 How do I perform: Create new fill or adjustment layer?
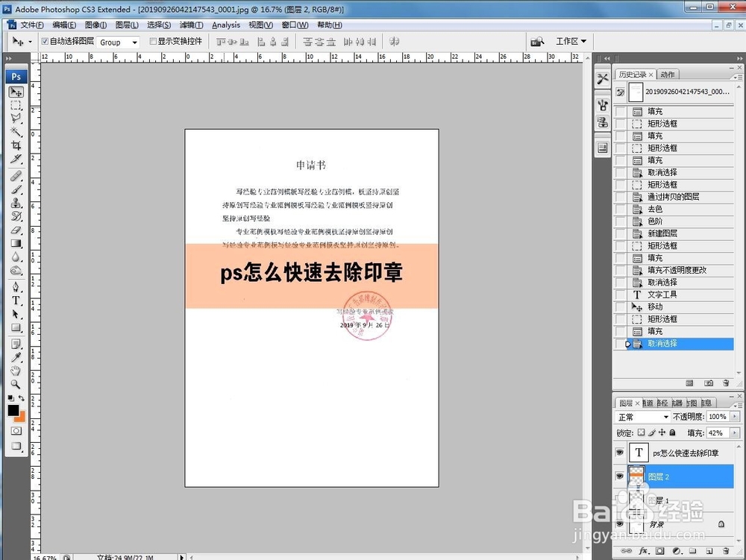[x=677, y=551]
